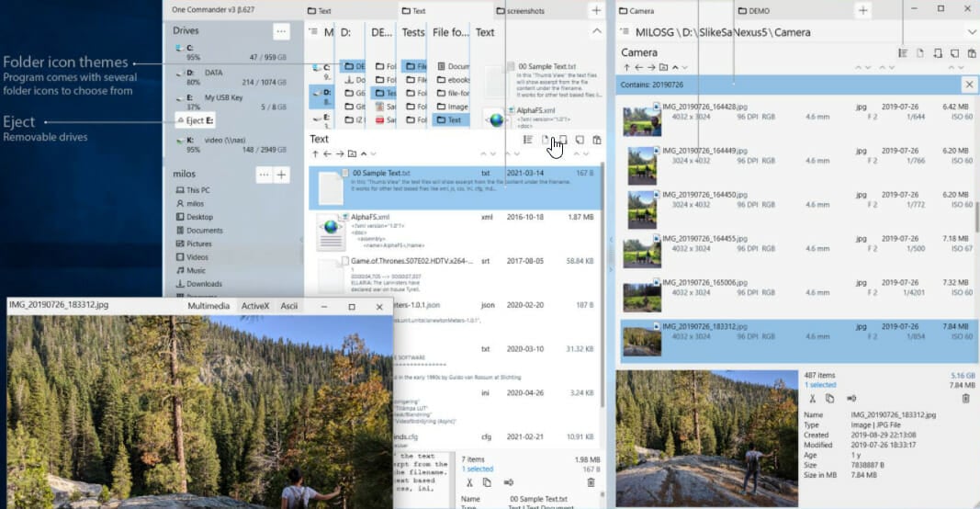Screen dimensions: 980x509
Task: Create new folder in Camera pane toolbar
Action: (x=938, y=53)
